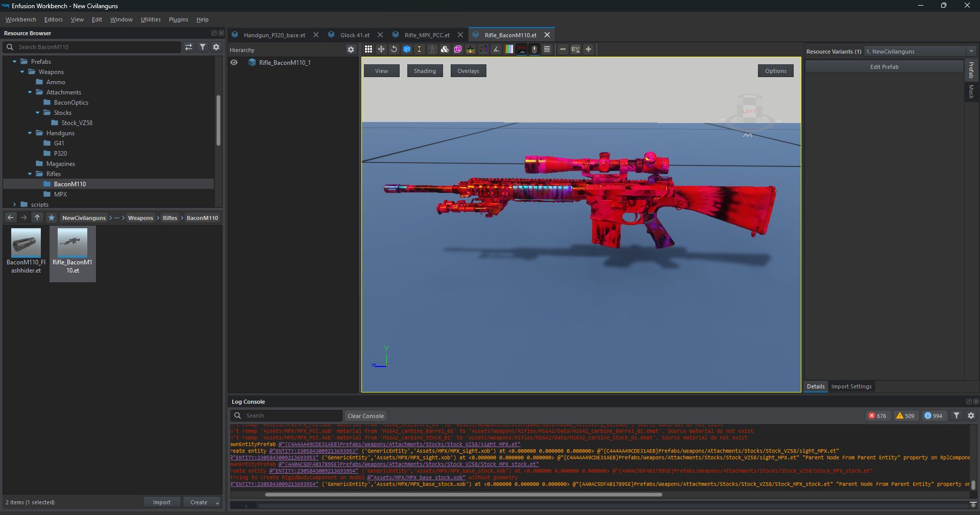Click the yellow bone icon in toolbar
The image size is (980, 515).
pos(419,50)
